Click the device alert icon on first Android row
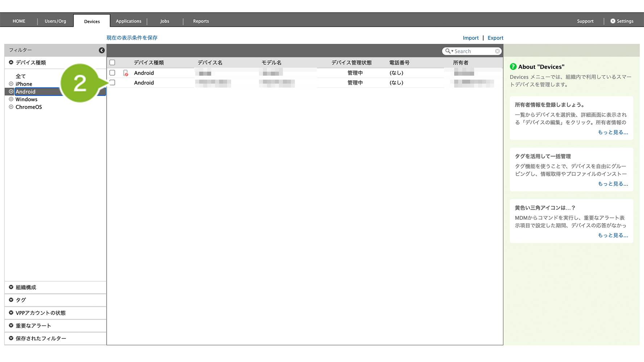This screenshot has width=644, height=362. tap(126, 73)
